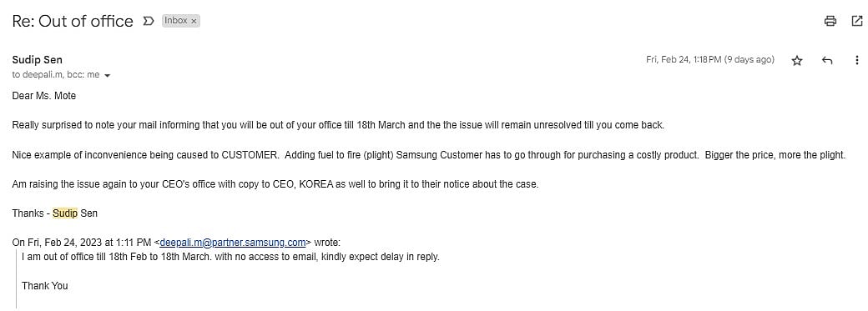Screen dimensions: 868x311
Task: Click the sentence mentioning CEO, KOREA
Action: 275,184
